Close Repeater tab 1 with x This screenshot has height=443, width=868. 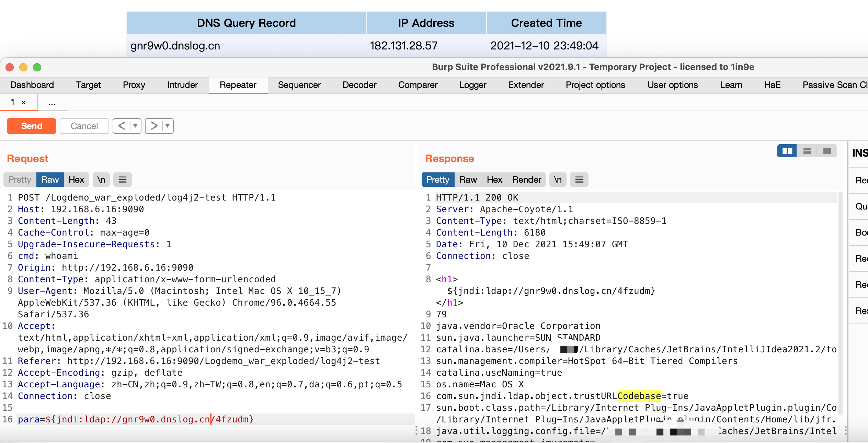click(23, 102)
